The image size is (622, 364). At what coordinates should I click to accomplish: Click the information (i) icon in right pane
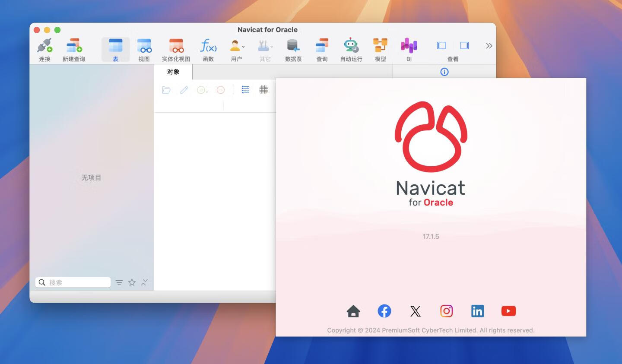tap(444, 72)
